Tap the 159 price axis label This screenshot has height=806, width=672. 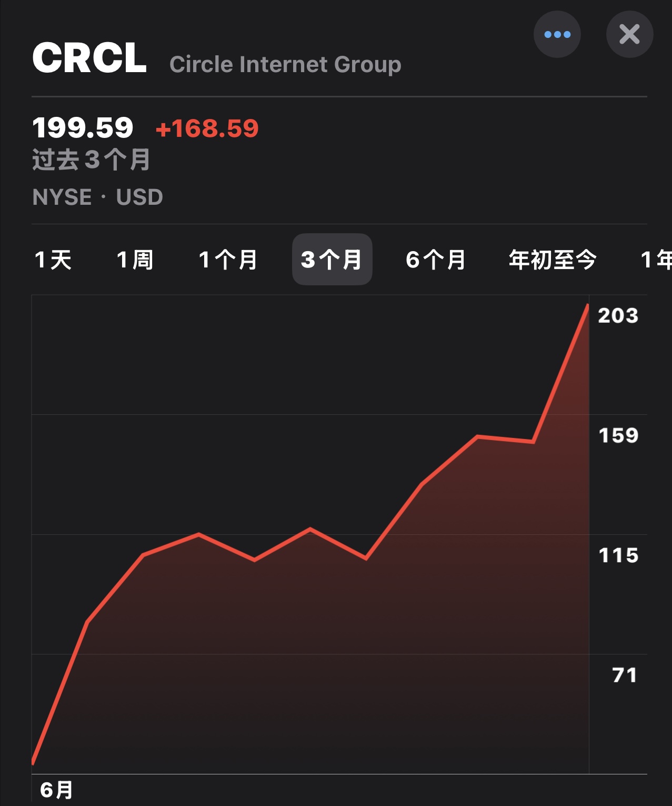(618, 435)
